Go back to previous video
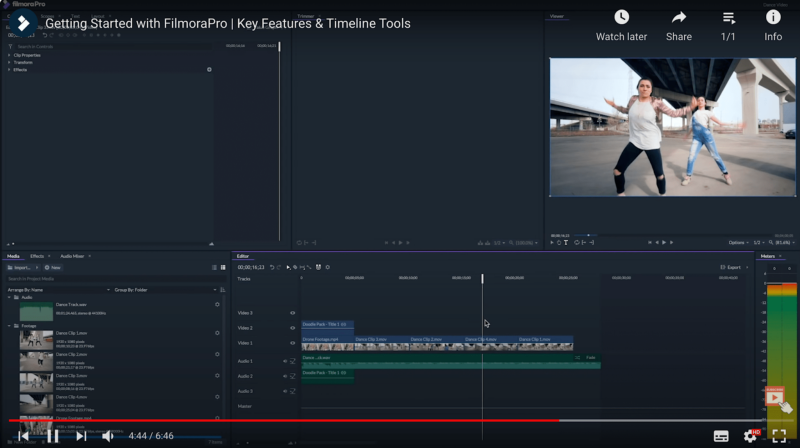Viewport: 800px width, 448px height. click(23, 436)
